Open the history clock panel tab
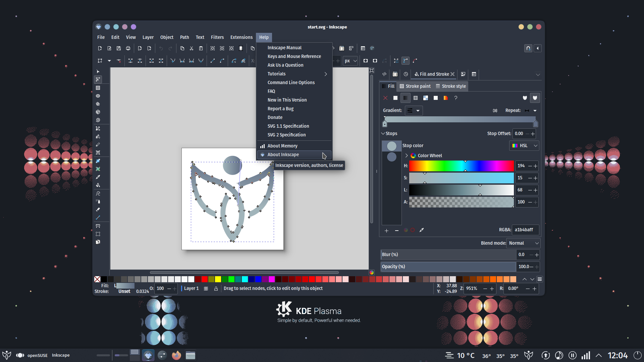The height and width of the screenshot is (362, 644). tap(406, 74)
